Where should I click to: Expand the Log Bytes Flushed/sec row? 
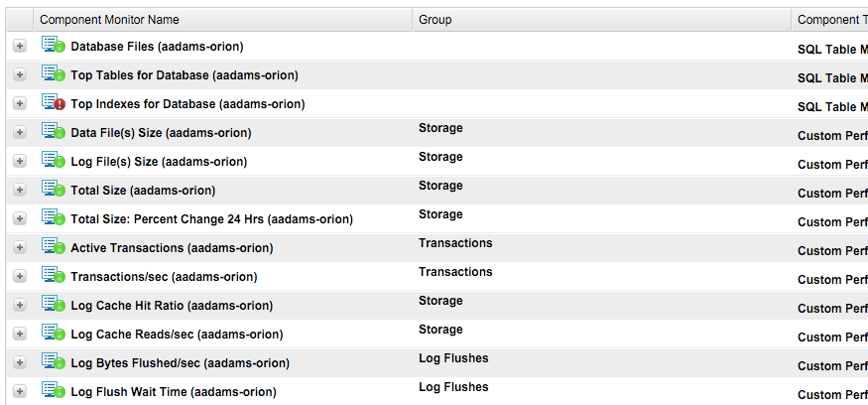click(x=19, y=363)
